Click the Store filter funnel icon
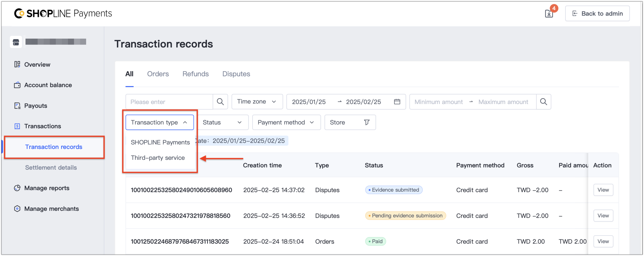The image size is (644, 256). point(366,122)
